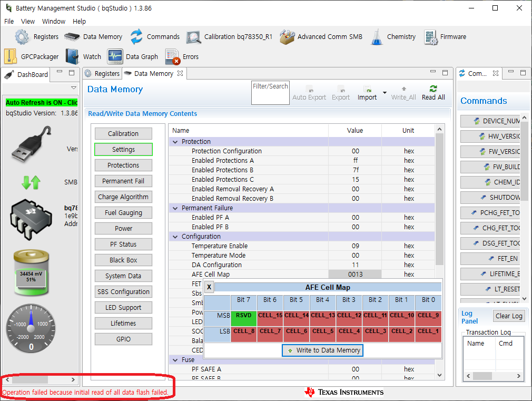Open the Import dropdown arrow
Image resolution: width=532 pixels, height=401 pixels.
click(385, 93)
